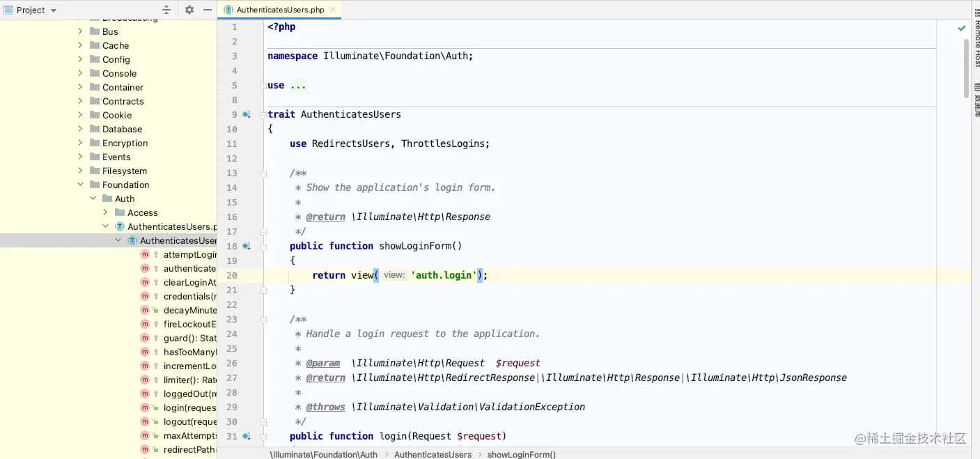Click ThrottlesLogins in the use statement

442,143
